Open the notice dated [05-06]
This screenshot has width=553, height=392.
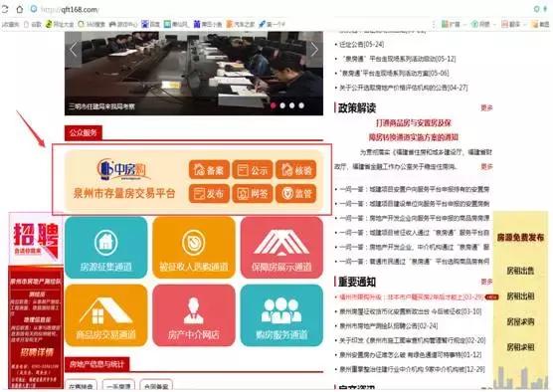(394, 74)
